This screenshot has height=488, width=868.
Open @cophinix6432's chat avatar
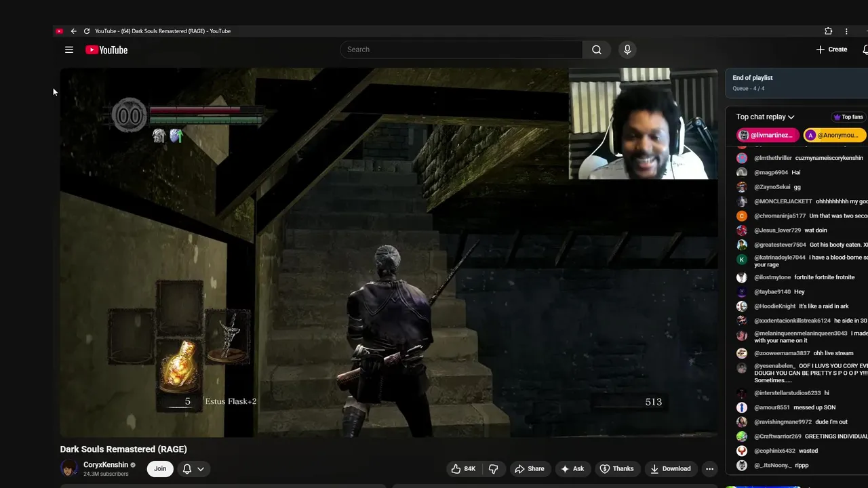(742, 451)
